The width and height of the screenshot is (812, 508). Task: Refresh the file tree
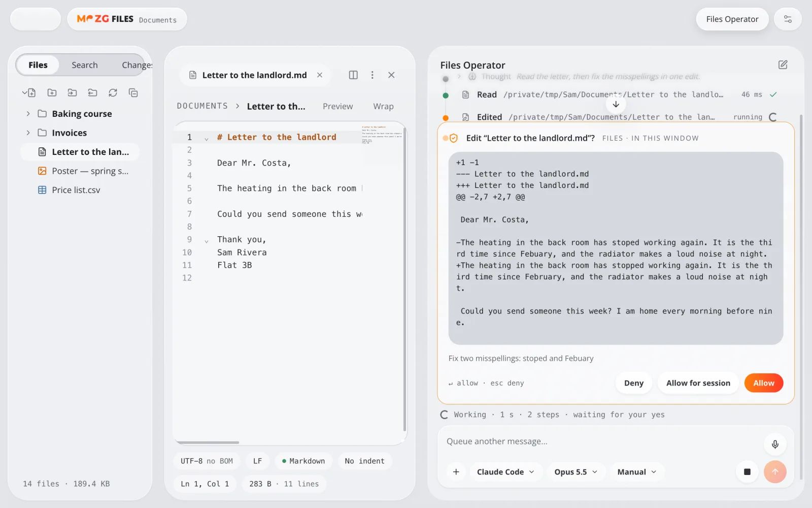point(113,92)
